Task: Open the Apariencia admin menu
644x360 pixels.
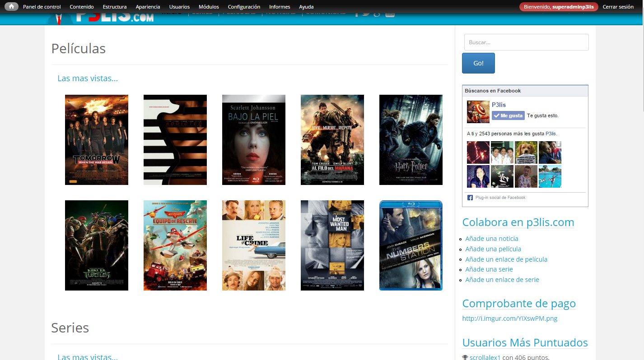Action: [x=148, y=7]
